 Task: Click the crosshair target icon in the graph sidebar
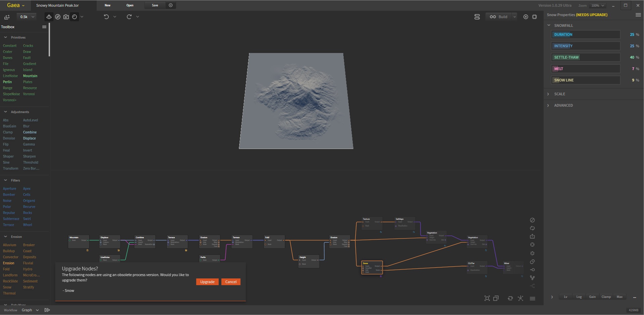coord(532,245)
